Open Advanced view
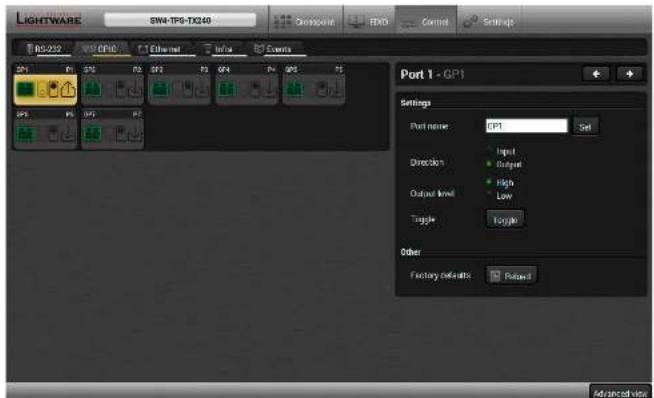Viewport: 654px width, 398px height. pos(620,393)
